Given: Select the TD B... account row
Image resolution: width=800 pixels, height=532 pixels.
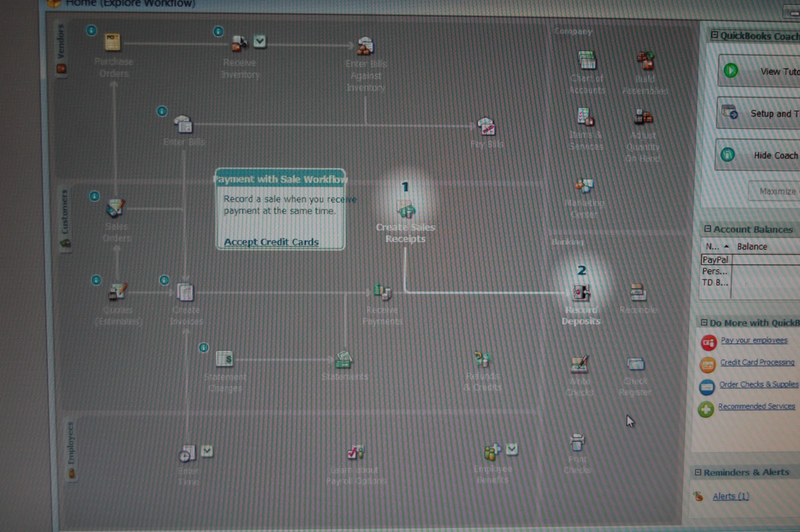Looking at the screenshot, I should (x=750, y=282).
